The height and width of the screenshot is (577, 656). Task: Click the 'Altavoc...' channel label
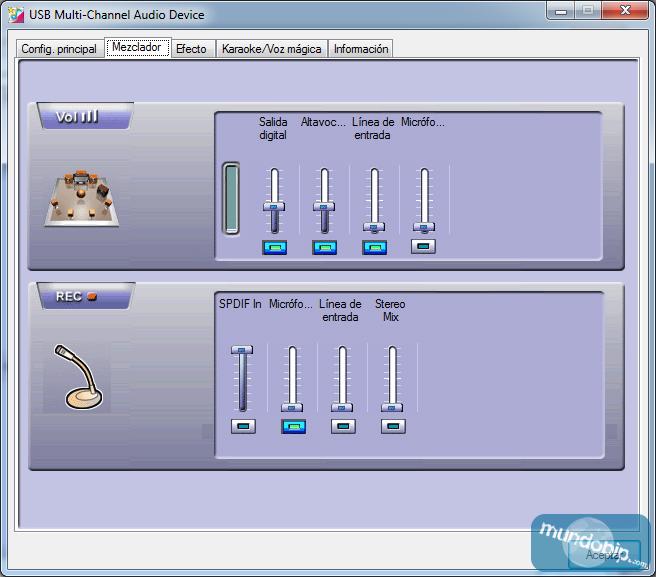click(323, 122)
